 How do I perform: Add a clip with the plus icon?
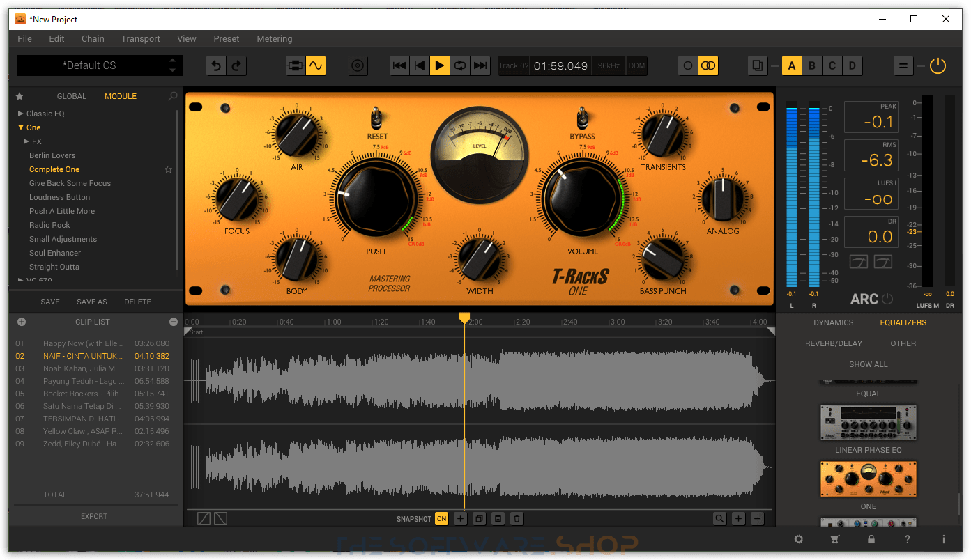tap(22, 322)
